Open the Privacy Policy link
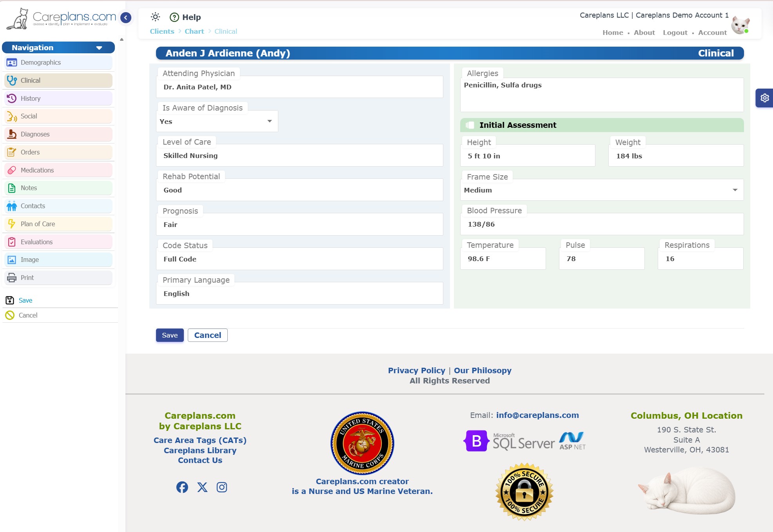 click(417, 370)
